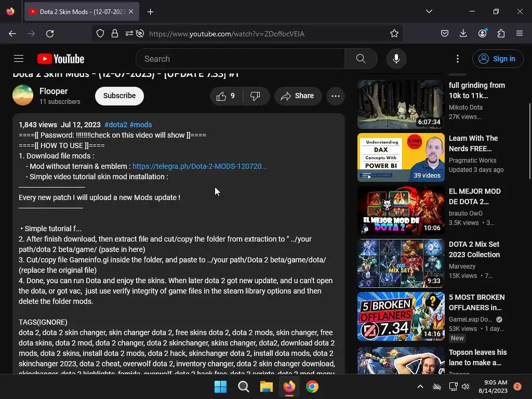Reload the page
This screenshot has width=532, height=399.
click(50, 34)
